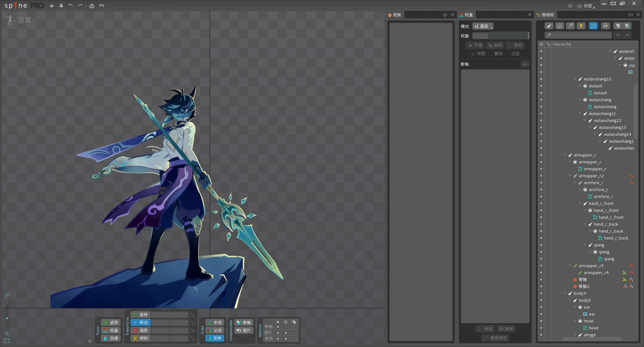Collapse armupper_r3 tree node
The height and width of the screenshot is (347, 644).
coord(570,266)
